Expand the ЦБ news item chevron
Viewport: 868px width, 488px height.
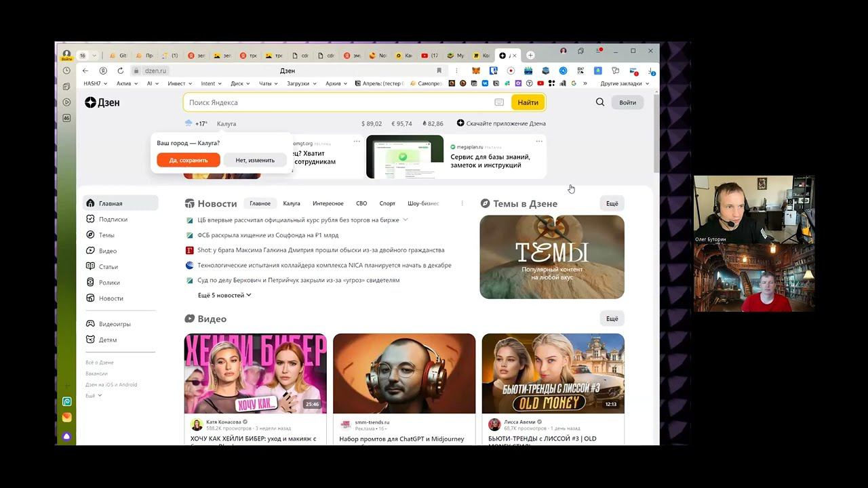[406, 220]
